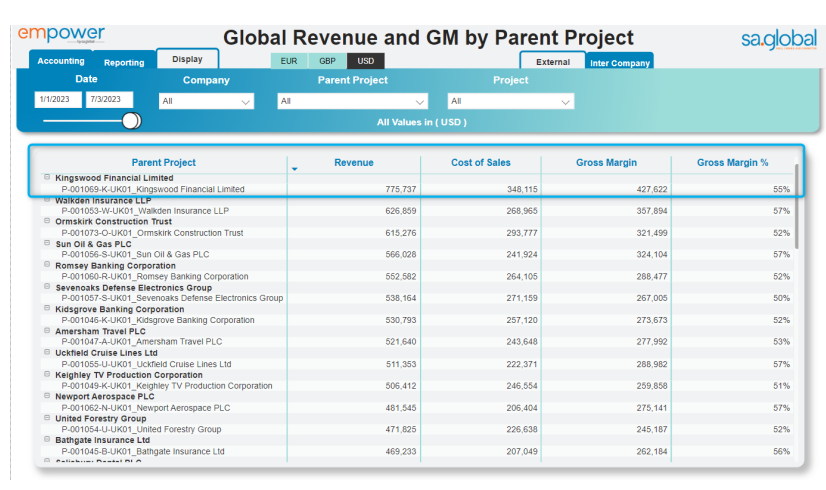Screen dimensions: 826x490
Task: Switch currency to USD
Action: tap(366, 61)
